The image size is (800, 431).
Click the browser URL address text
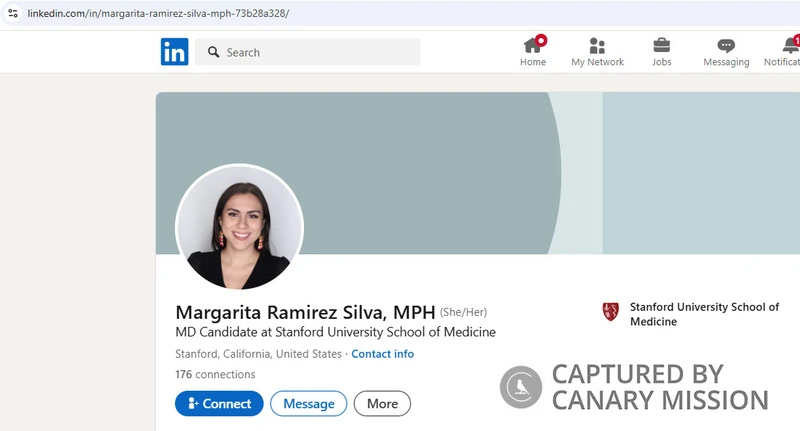pos(158,13)
